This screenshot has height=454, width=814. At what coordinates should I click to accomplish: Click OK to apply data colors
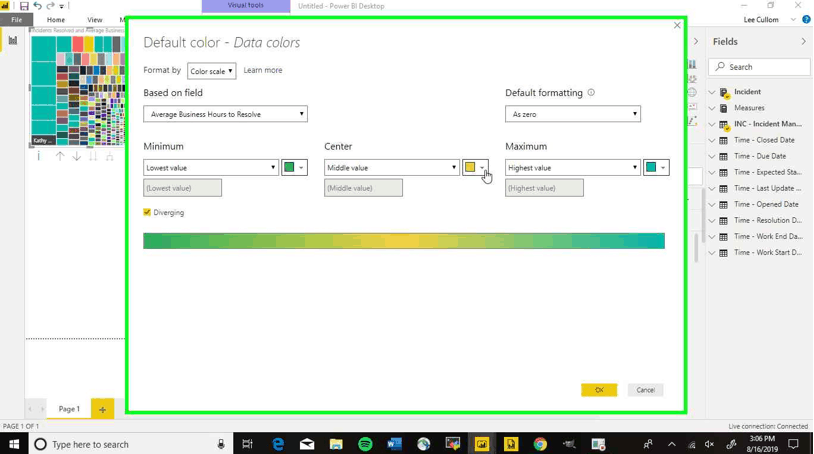coord(599,390)
